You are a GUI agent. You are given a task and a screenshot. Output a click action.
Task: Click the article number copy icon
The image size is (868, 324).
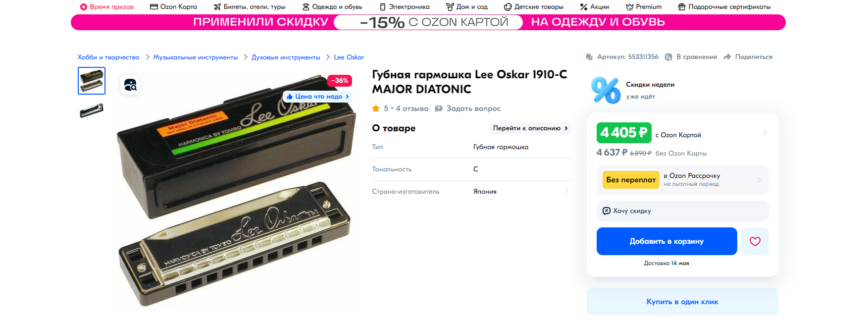589,57
